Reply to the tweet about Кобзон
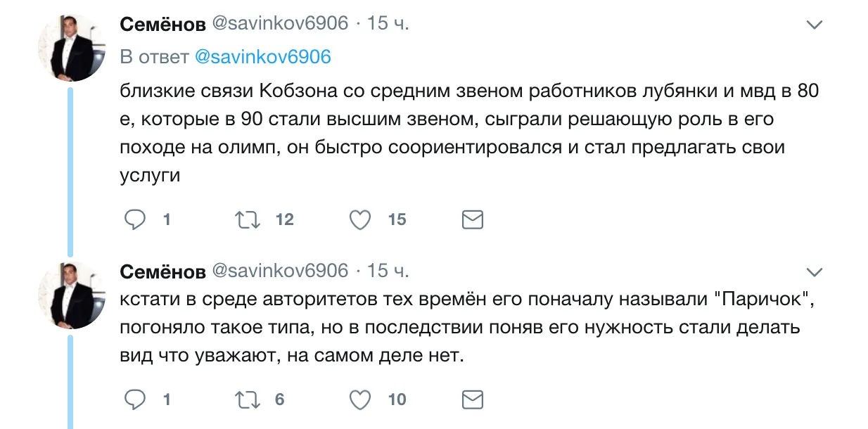This screenshot has width=868, height=429. pyautogui.click(x=134, y=220)
